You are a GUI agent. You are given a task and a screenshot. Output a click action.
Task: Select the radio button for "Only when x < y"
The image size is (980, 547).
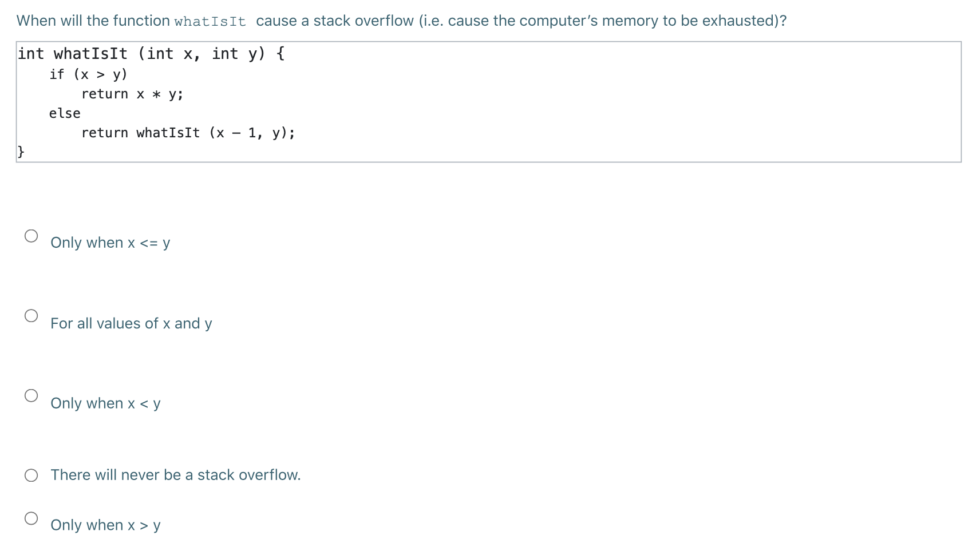click(31, 395)
